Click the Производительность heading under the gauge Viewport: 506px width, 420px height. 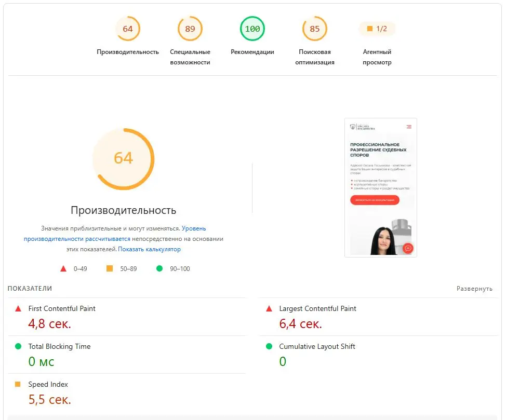click(124, 210)
